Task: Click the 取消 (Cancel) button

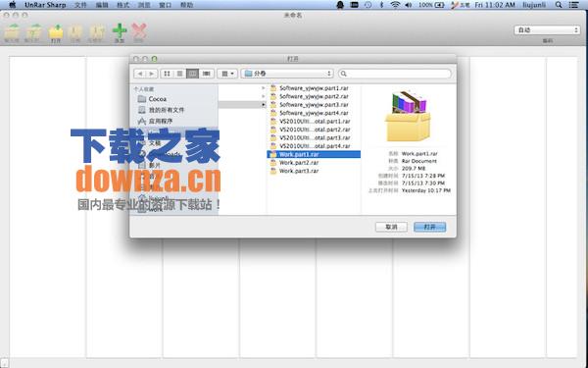Action: click(x=391, y=227)
